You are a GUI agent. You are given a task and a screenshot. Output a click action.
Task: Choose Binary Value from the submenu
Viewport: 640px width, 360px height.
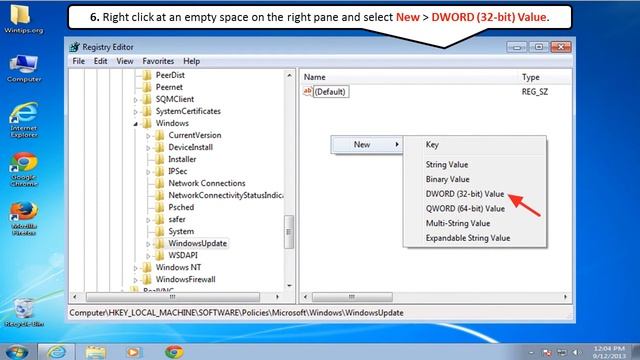click(x=475, y=179)
